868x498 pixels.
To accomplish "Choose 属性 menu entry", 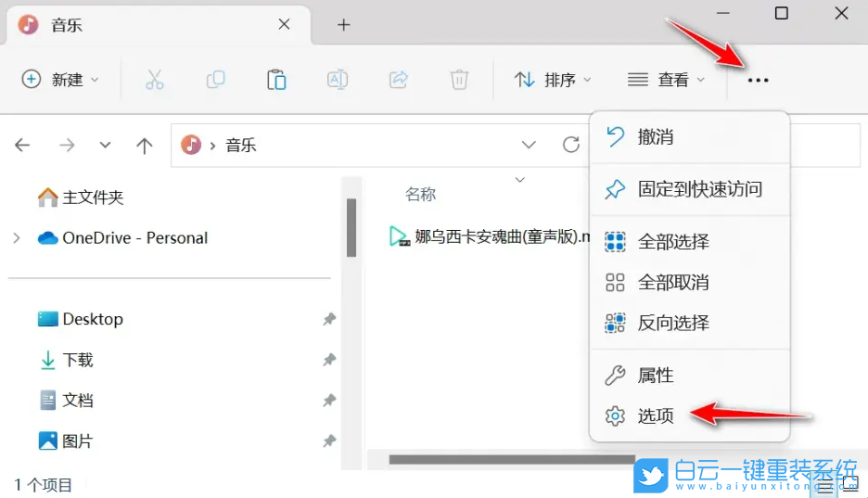I will coord(690,376).
